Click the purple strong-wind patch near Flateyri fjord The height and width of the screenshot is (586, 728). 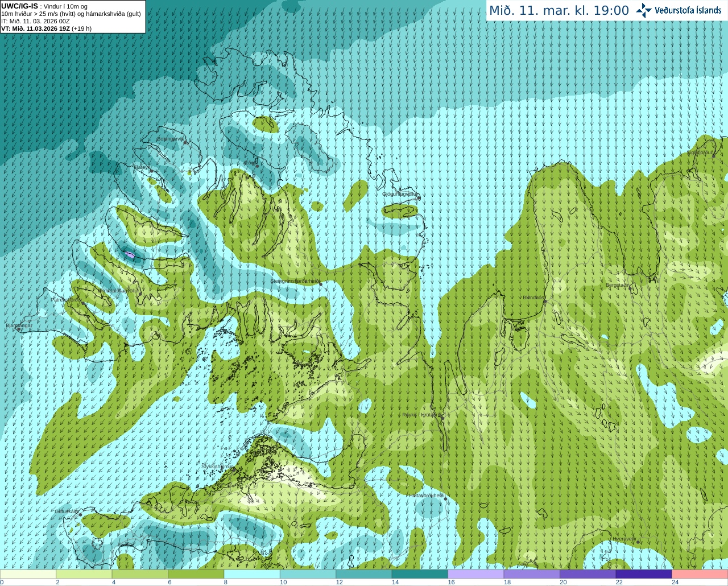point(131,256)
